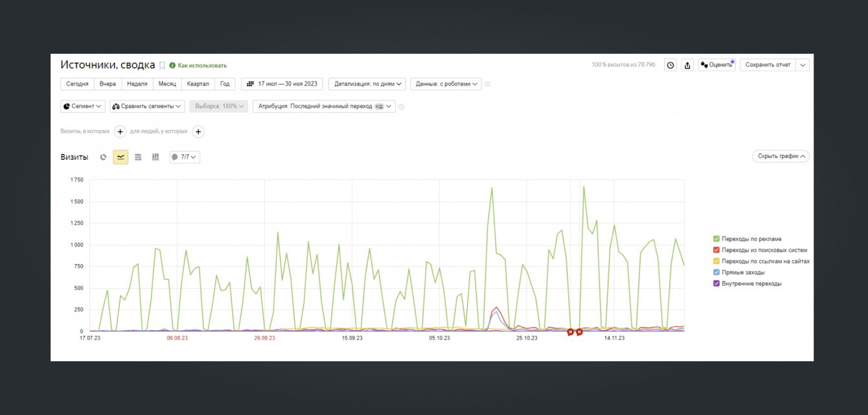Open the Сравнить сегменты dropdown
Image resolution: width=868 pixels, height=415 pixels.
pyautogui.click(x=147, y=106)
